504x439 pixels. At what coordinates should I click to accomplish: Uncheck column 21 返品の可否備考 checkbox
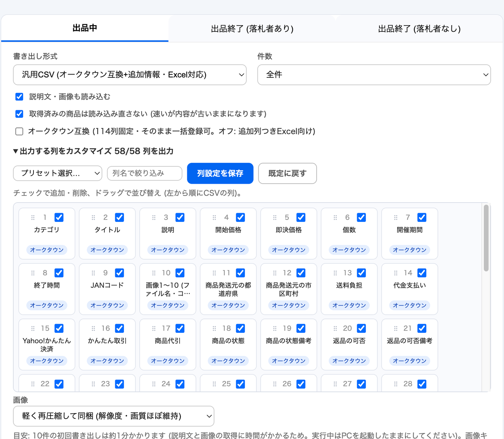[422, 328]
